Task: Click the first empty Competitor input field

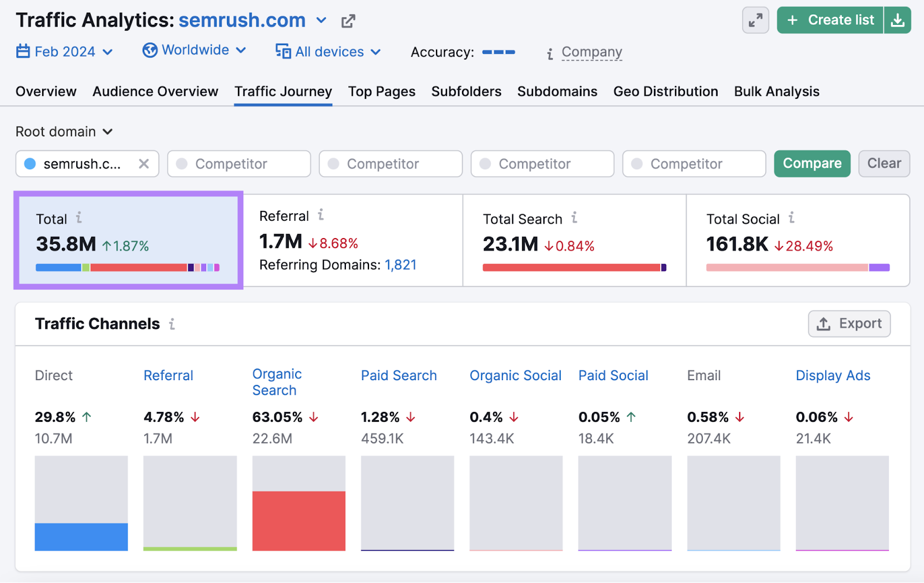Action: 239,164
